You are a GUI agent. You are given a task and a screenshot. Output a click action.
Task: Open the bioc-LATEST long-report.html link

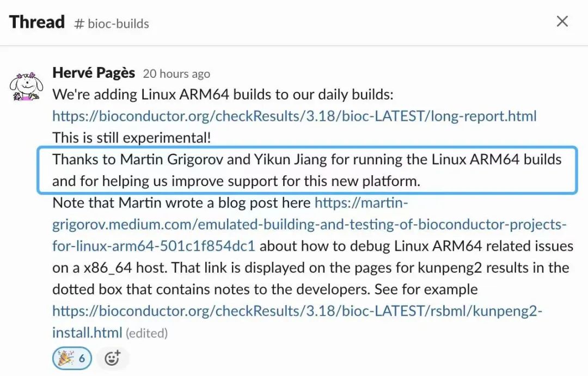pyautogui.click(x=294, y=116)
